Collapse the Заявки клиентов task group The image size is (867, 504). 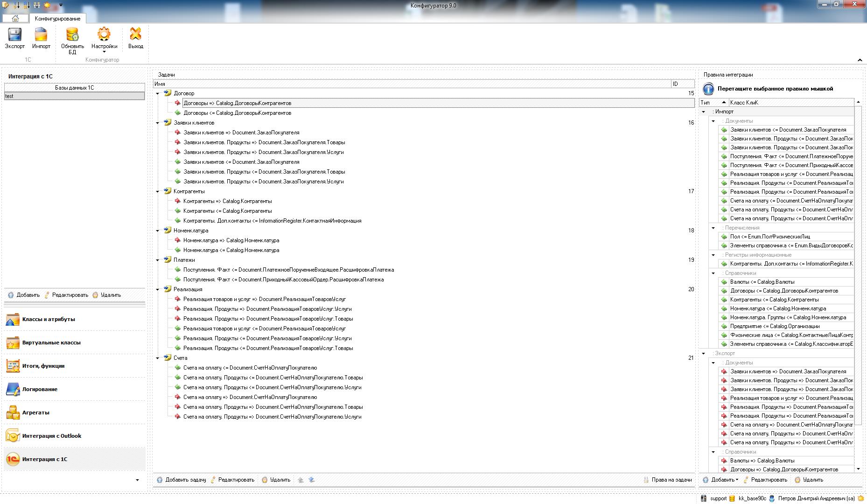[157, 123]
